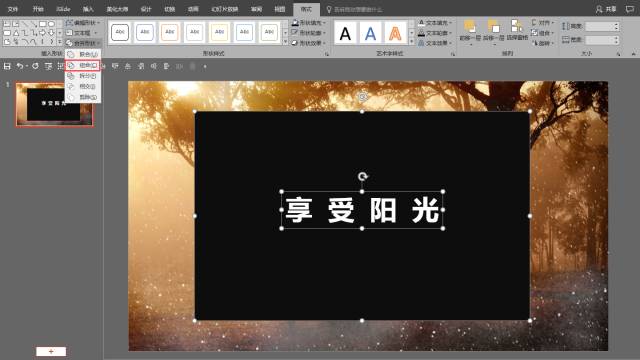Pick the triangle shape in shapes gallery
Screen dimensions: 640x360
click(x=16, y=33)
